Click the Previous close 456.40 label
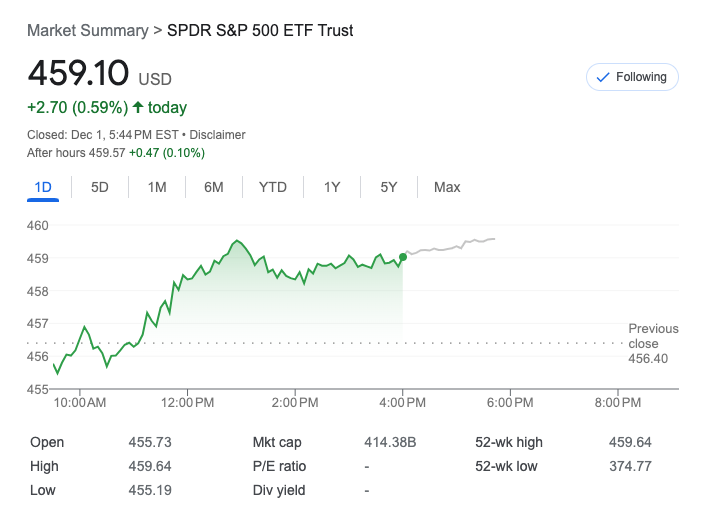Screen dimensions: 704x509 [x=653, y=343]
